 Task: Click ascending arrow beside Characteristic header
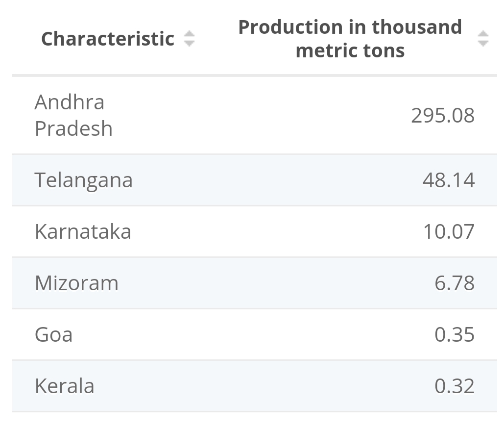[x=189, y=34]
